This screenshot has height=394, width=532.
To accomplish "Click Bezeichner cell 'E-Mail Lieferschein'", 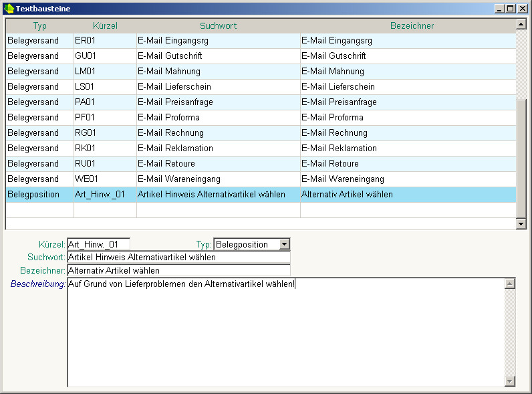I will coord(408,86).
